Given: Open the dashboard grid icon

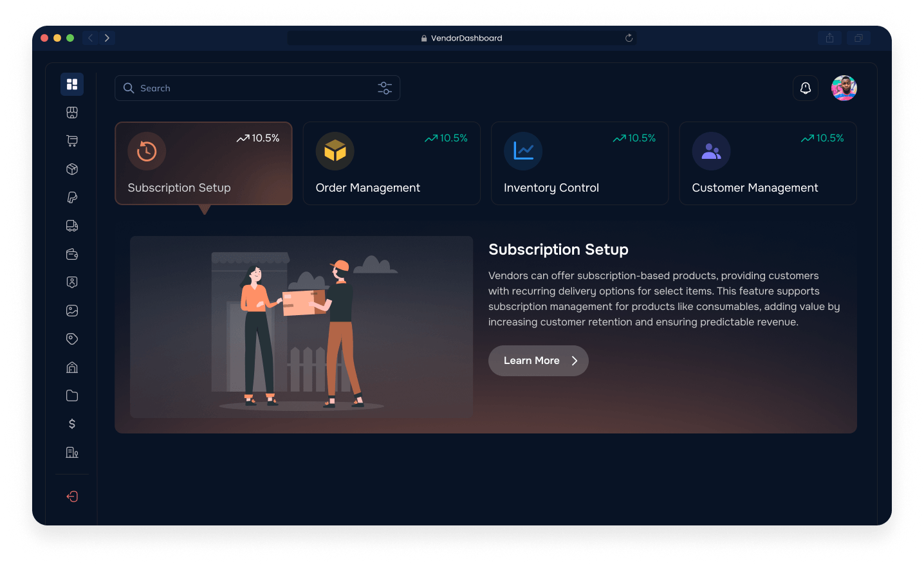Looking at the screenshot, I should [72, 84].
